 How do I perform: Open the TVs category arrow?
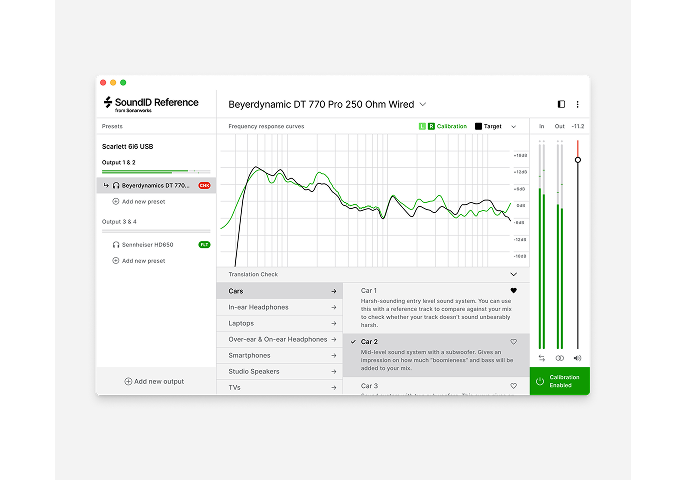pos(334,388)
